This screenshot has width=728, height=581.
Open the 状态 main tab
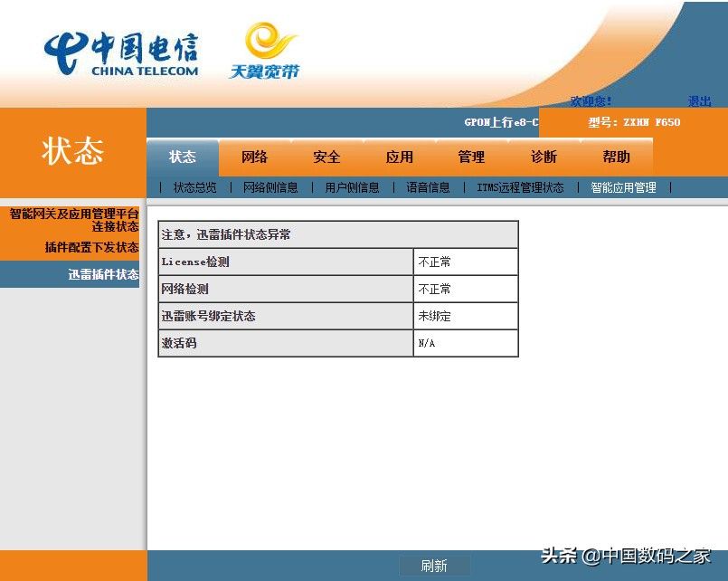point(183,157)
